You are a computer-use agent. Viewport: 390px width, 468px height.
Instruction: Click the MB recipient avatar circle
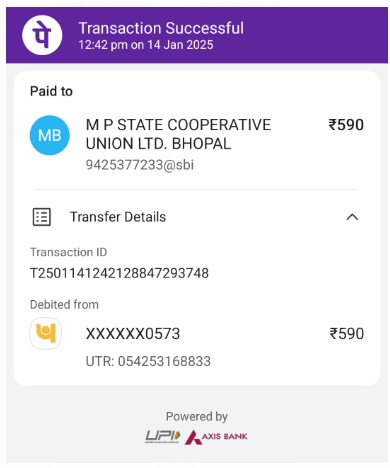point(50,135)
